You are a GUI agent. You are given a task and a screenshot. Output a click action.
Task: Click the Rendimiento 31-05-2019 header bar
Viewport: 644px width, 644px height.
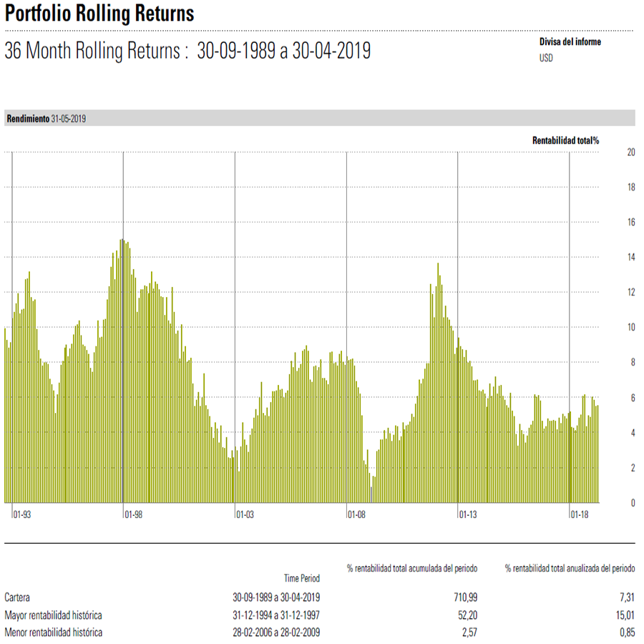point(318,118)
